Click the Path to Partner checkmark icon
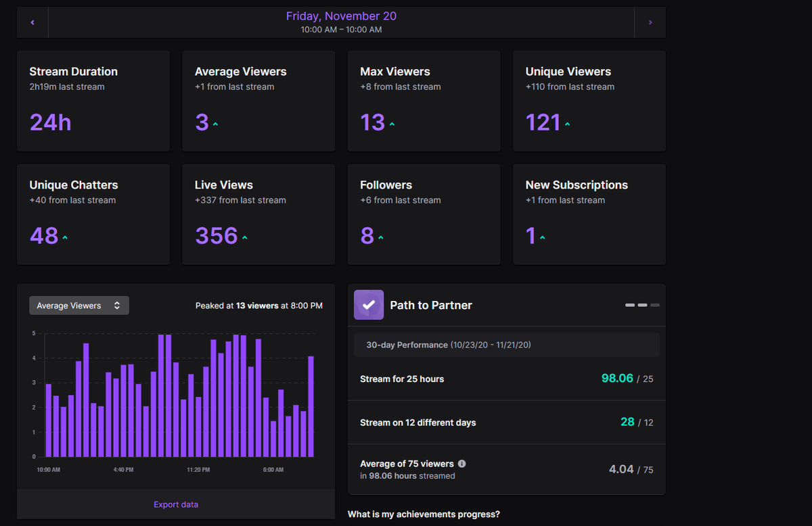Viewport: 812px width, 526px height. point(369,305)
